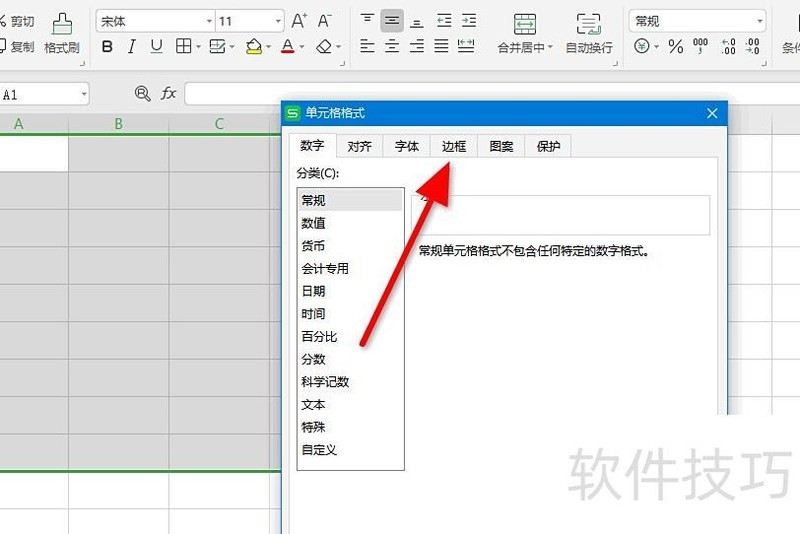Increase decimal places icon

pos(728,46)
